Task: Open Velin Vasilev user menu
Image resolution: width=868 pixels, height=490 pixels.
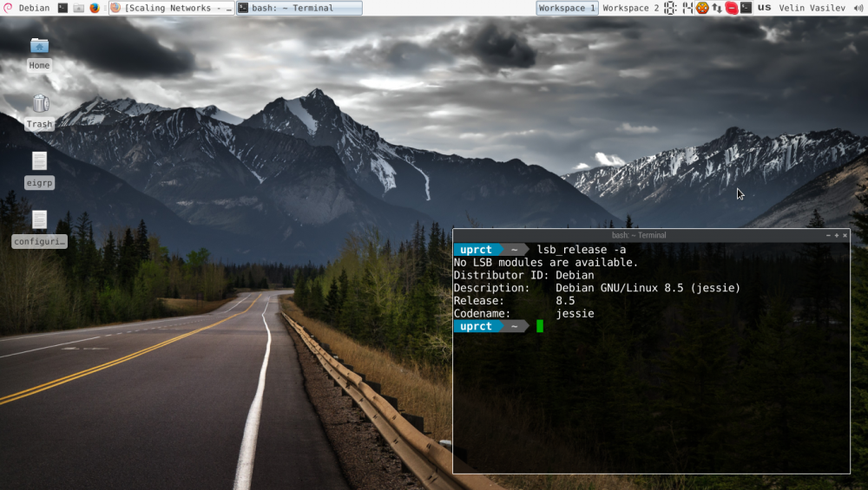Action: pos(812,8)
